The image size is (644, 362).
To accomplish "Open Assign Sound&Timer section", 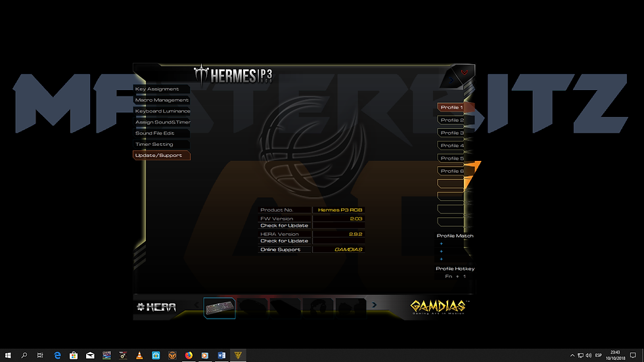I will click(162, 122).
